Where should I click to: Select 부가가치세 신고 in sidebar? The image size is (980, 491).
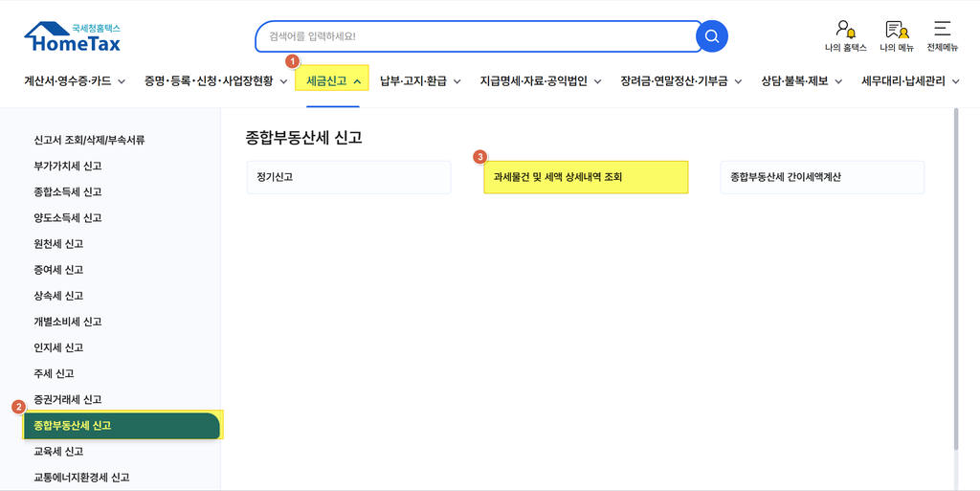coord(68,167)
